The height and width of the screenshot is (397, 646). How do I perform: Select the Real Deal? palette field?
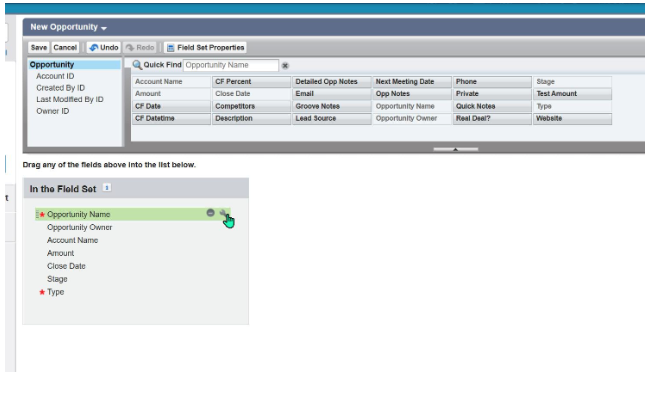coord(492,118)
